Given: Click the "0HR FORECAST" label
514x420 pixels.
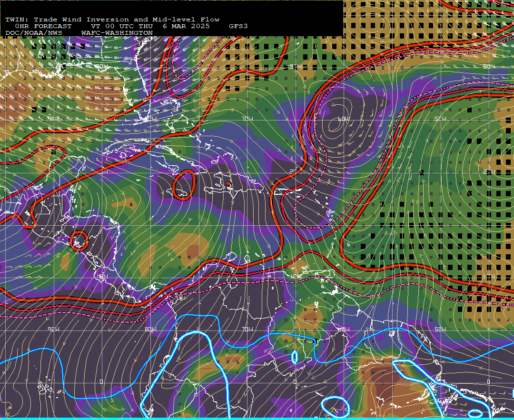Looking at the screenshot, I should pos(43,26).
